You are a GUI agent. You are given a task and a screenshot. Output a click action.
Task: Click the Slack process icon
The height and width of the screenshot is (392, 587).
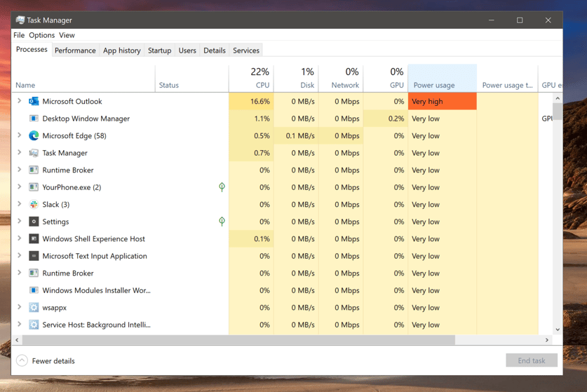pos(34,205)
